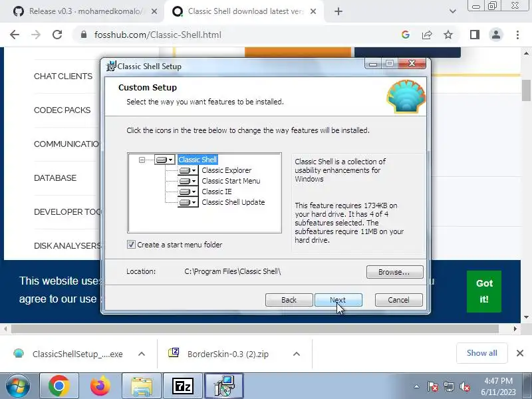Open the Chrome three-dot menu
The width and height of the screenshot is (532, 399).
517,35
